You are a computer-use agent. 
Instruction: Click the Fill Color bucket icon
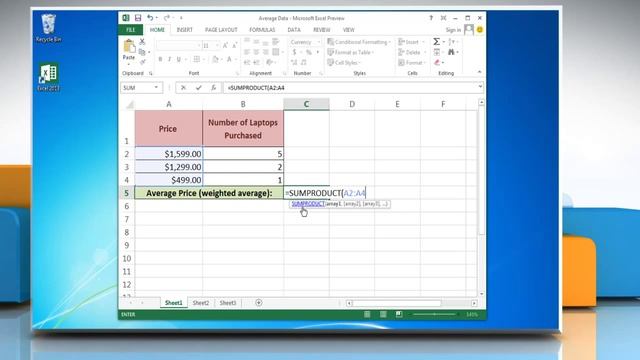click(215, 60)
